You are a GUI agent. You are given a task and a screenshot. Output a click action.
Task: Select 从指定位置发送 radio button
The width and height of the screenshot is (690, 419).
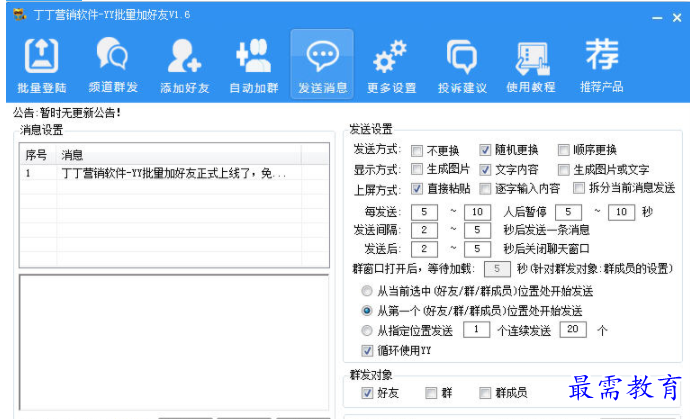367,330
